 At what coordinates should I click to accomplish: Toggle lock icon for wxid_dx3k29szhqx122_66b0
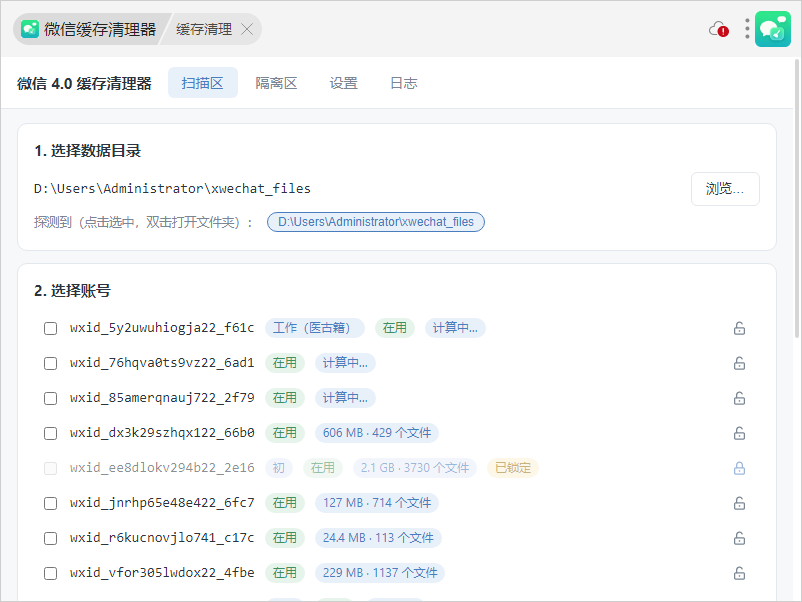(x=739, y=433)
